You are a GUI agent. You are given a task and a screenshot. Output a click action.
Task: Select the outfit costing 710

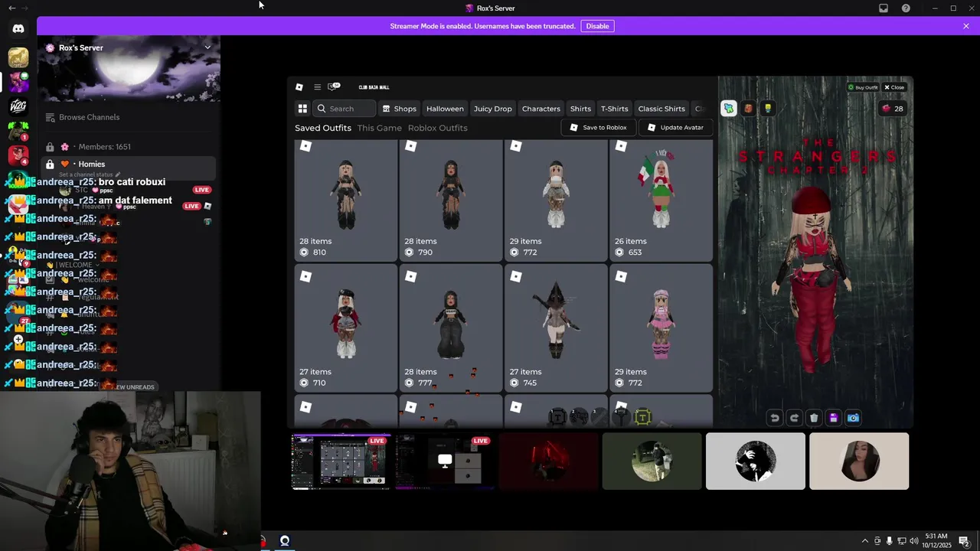(346, 328)
